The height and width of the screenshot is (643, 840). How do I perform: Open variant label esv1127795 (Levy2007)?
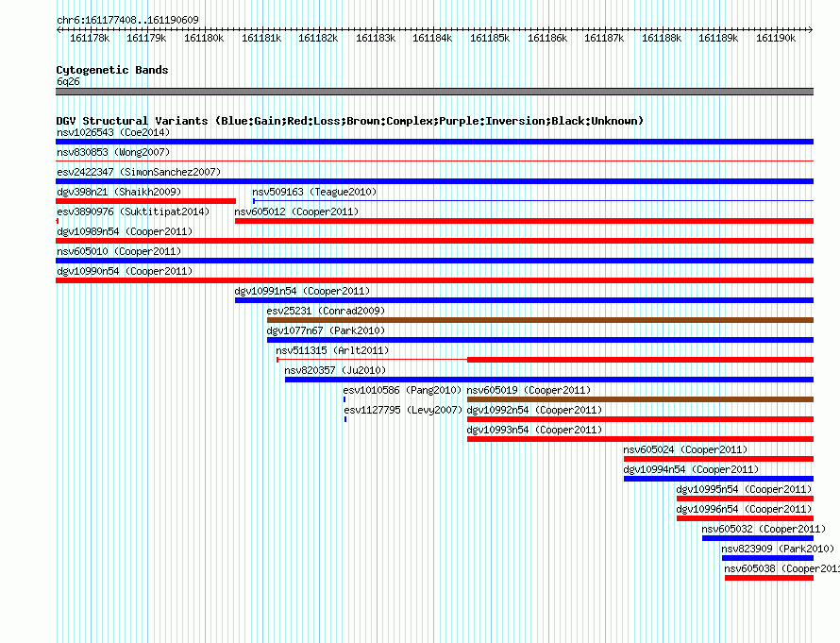click(x=403, y=410)
